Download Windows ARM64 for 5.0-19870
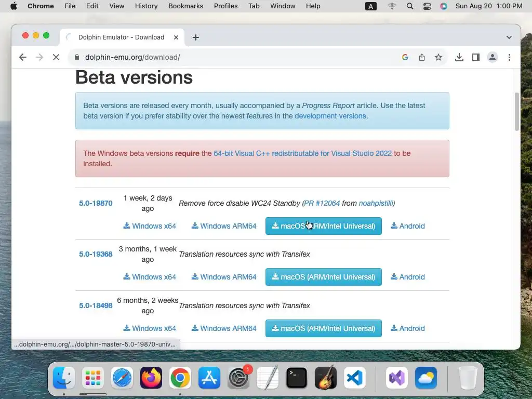Viewport: 532px width, 399px height. 224,226
